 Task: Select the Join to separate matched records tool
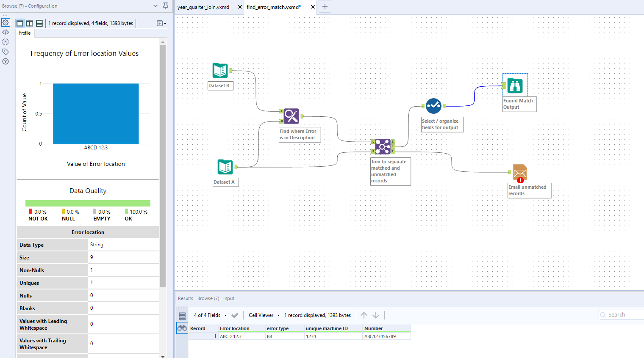383,146
